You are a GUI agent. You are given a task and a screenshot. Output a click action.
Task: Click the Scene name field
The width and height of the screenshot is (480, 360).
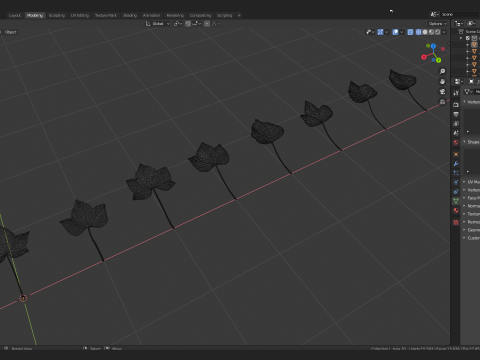(x=460, y=14)
